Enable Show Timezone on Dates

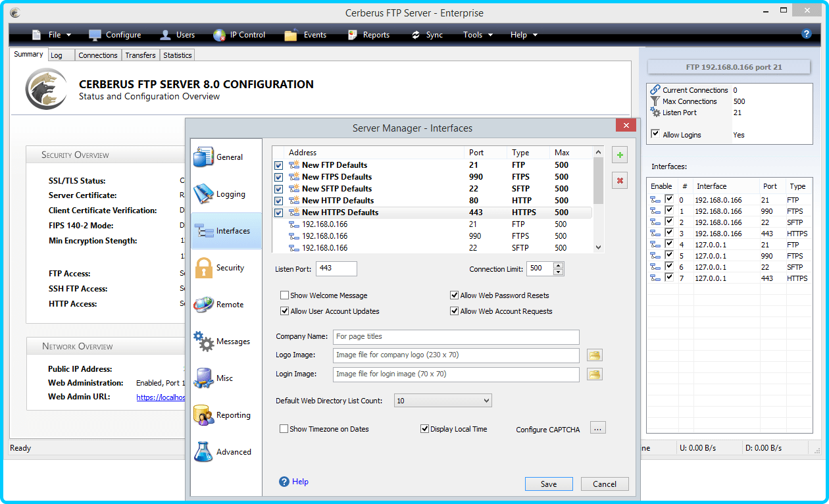(x=284, y=429)
